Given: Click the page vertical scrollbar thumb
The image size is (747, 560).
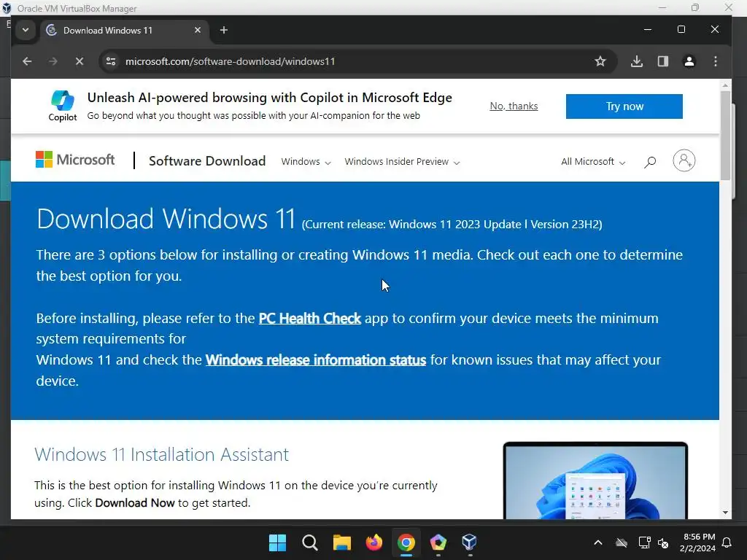Looking at the screenshot, I should 725,136.
